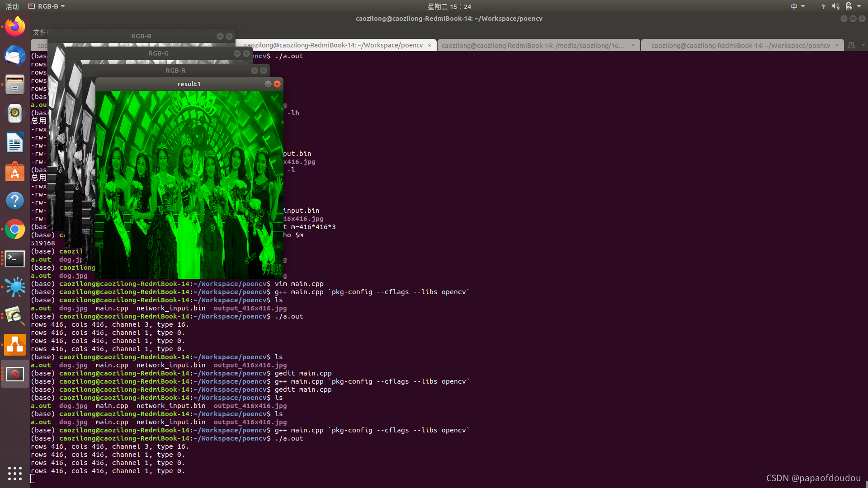The image size is (868, 488).
Task: Open Rhythmbox music player in dock
Action: pyautogui.click(x=15, y=113)
